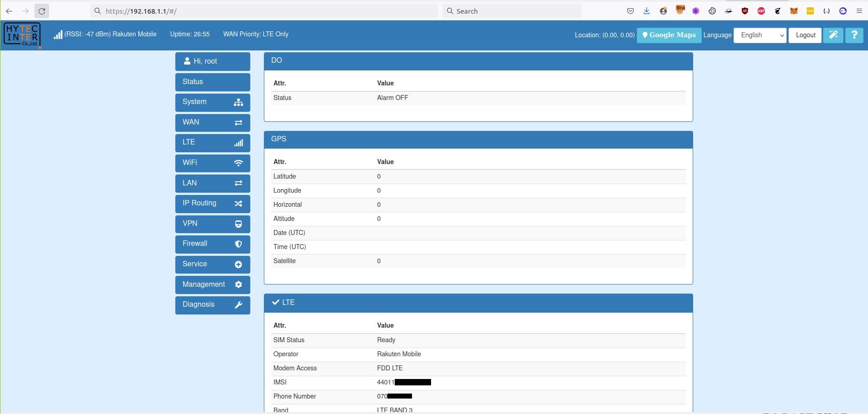Click the Logout button
The height and width of the screenshot is (414, 868).
[805, 35]
